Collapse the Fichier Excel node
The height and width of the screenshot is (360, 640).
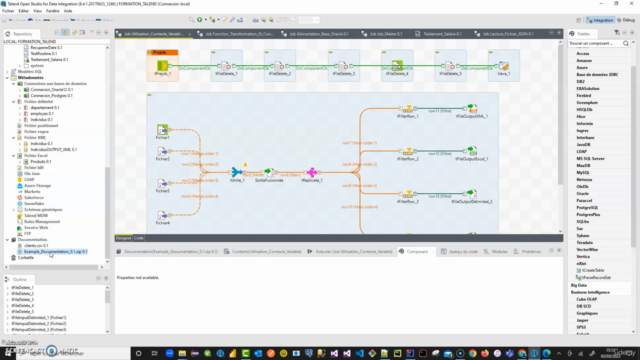click(14, 156)
